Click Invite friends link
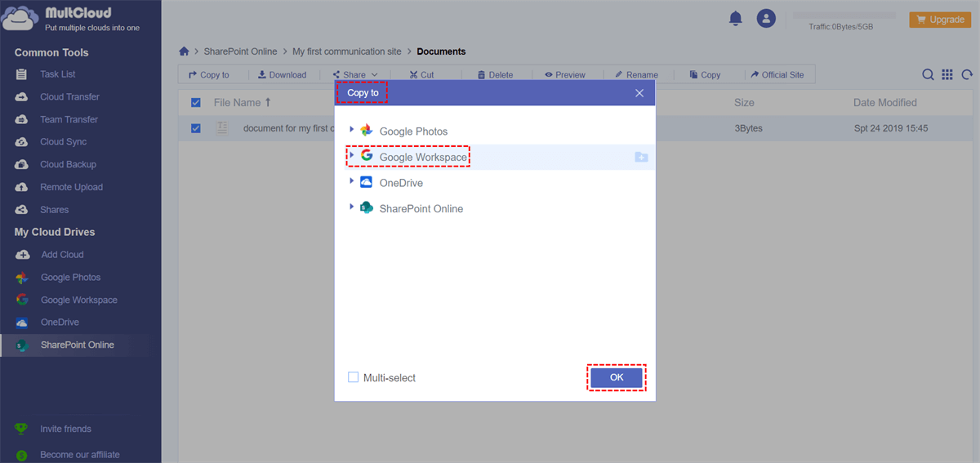The width and height of the screenshot is (980, 463). pos(66,429)
